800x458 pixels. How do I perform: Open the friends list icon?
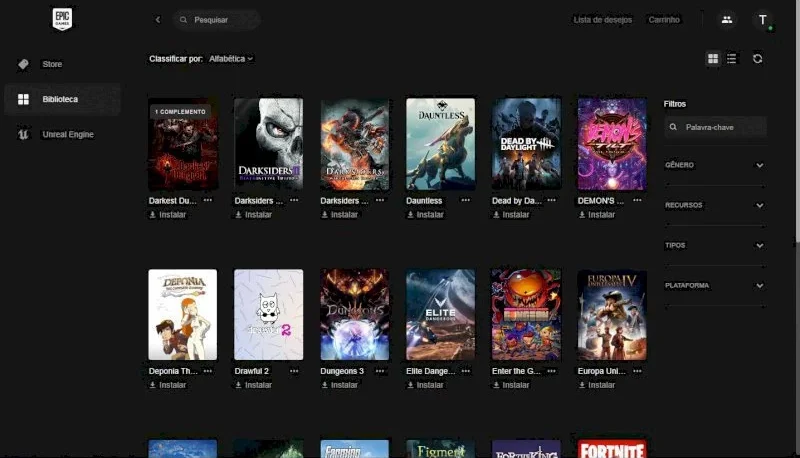tap(727, 20)
